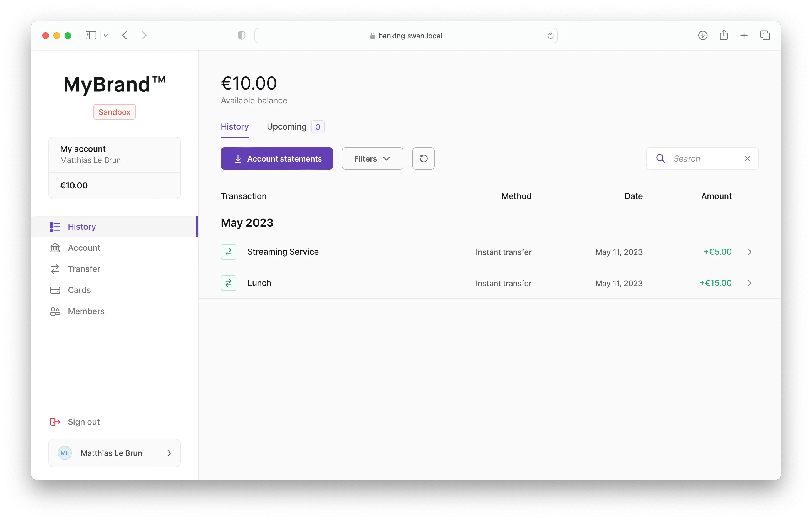Open the Filters dropdown
The height and width of the screenshot is (521, 812).
[372, 158]
